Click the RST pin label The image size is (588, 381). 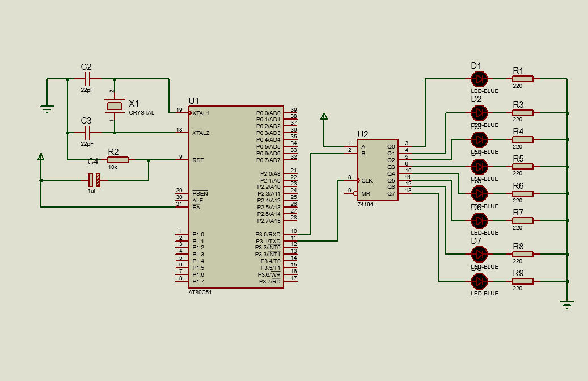(198, 160)
